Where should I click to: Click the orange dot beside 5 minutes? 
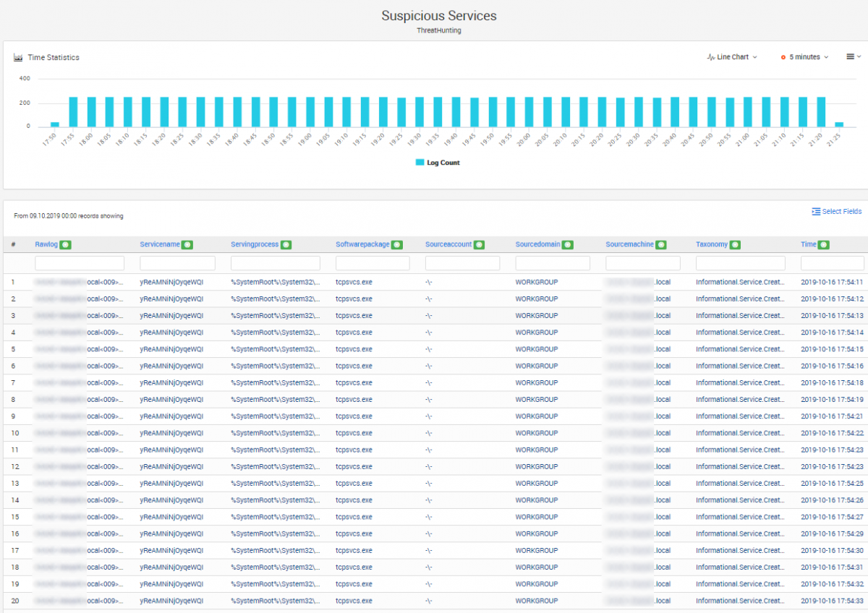coord(783,56)
